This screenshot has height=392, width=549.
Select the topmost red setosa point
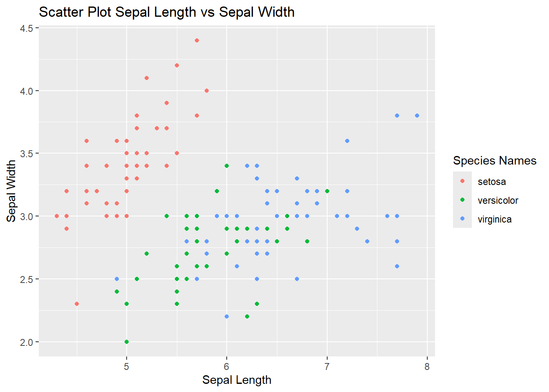[x=197, y=40]
